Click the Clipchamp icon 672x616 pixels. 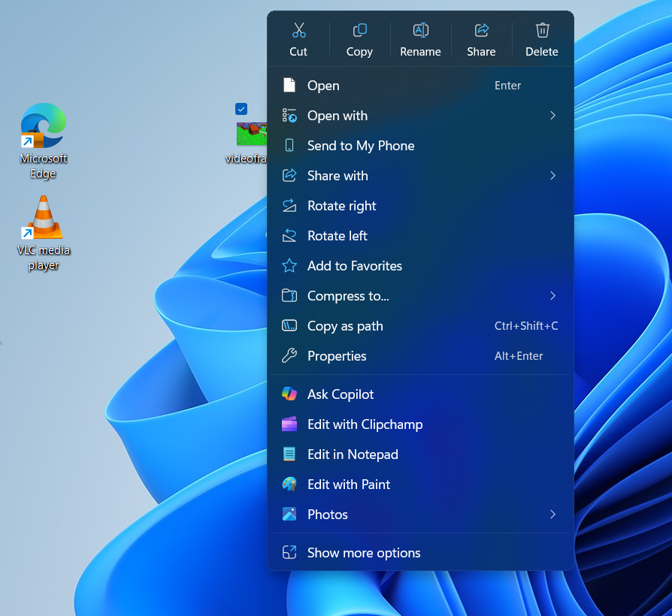tap(289, 424)
